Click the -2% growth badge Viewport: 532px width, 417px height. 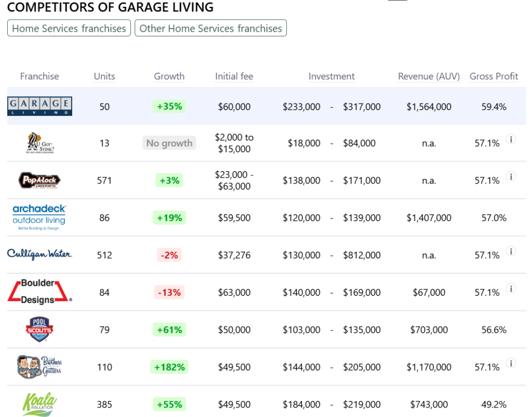tap(169, 255)
